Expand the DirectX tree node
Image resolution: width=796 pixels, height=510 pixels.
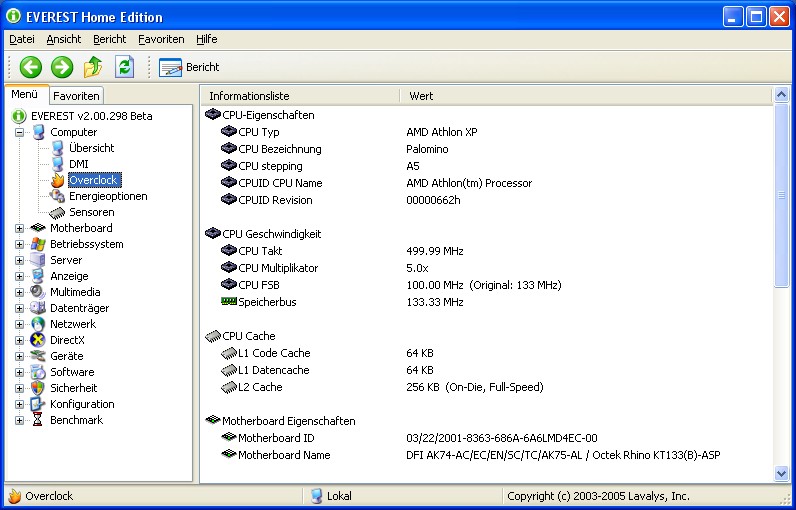point(19,341)
